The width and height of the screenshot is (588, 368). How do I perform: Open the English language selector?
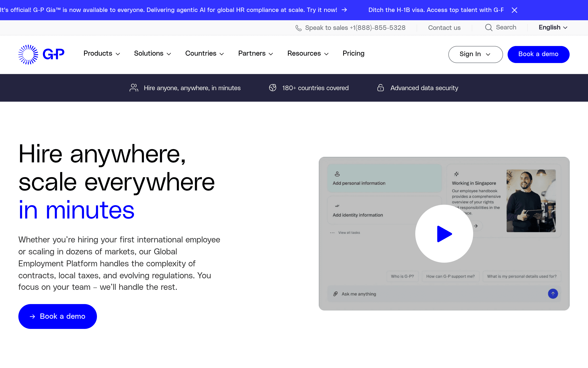553,28
